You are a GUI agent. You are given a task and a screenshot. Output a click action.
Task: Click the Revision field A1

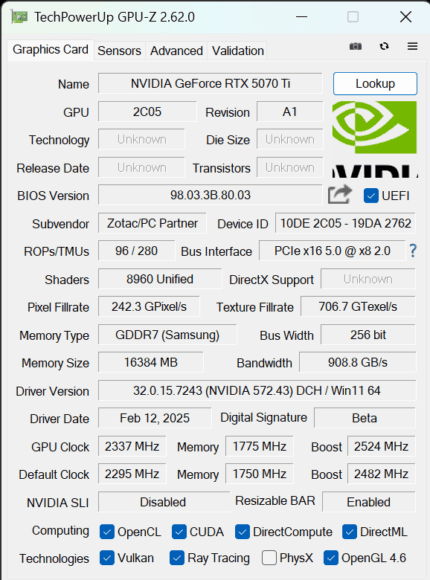tap(290, 112)
